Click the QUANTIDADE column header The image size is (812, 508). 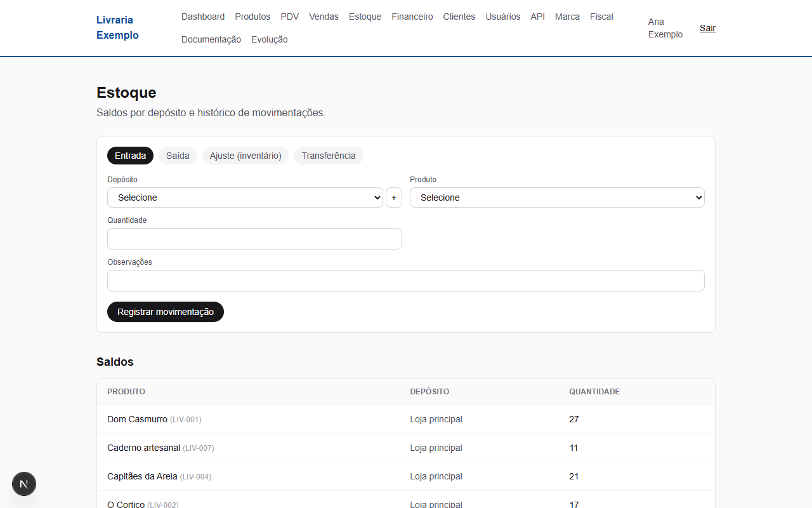pos(594,392)
